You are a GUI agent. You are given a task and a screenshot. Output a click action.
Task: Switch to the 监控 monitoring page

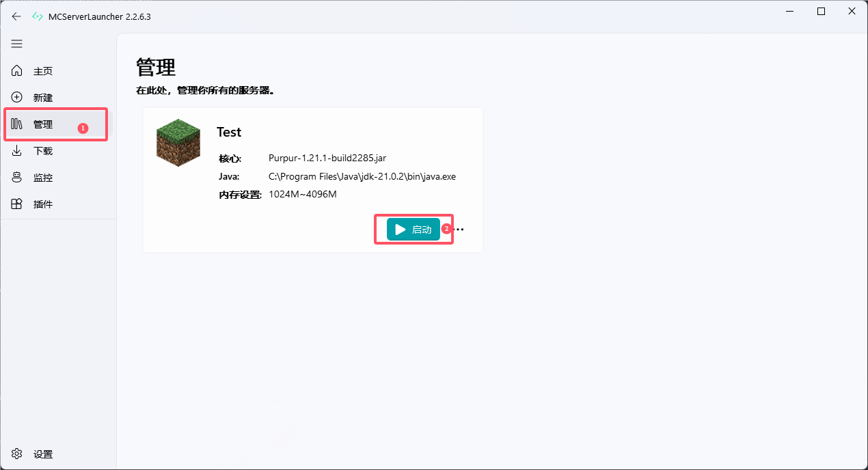(x=58, y=178)
